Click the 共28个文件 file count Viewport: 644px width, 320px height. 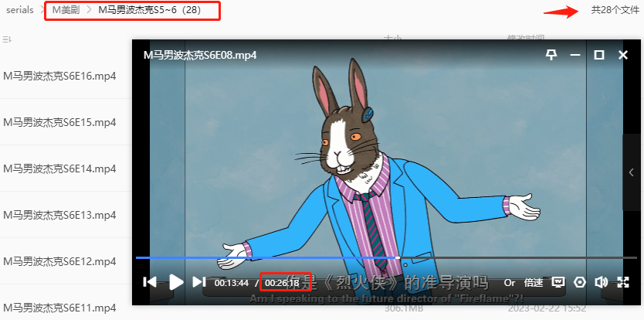(615, 11)
